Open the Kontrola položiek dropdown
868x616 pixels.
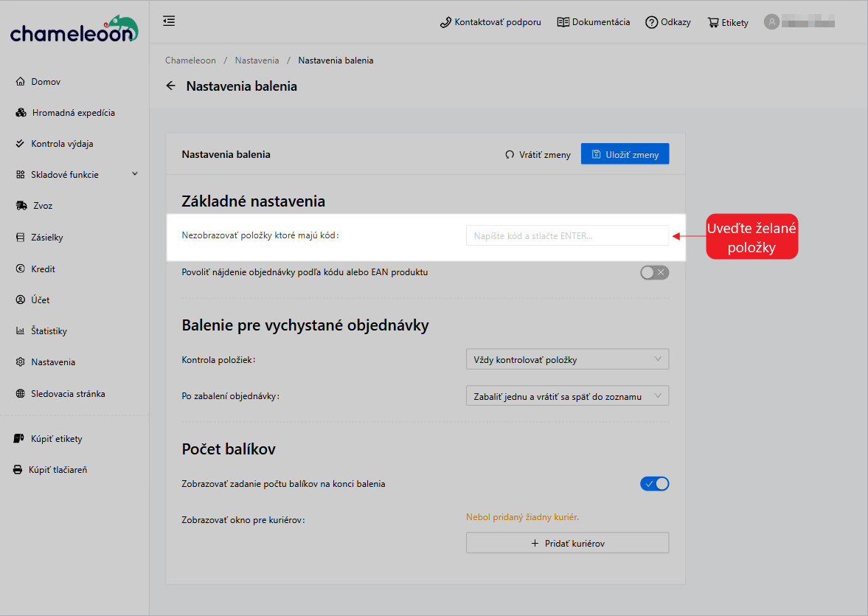[567, 360]
